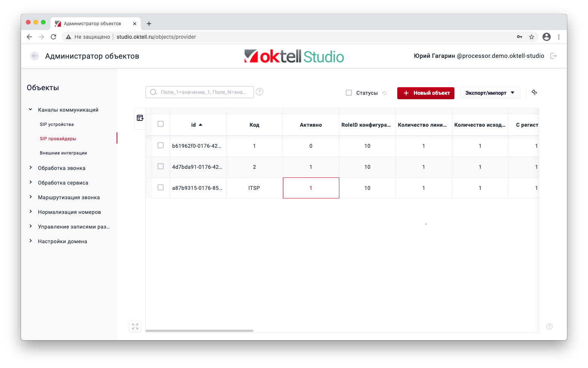
Task: Click the fullscreen expand icon at bottom left
Action: coord(135,326)
